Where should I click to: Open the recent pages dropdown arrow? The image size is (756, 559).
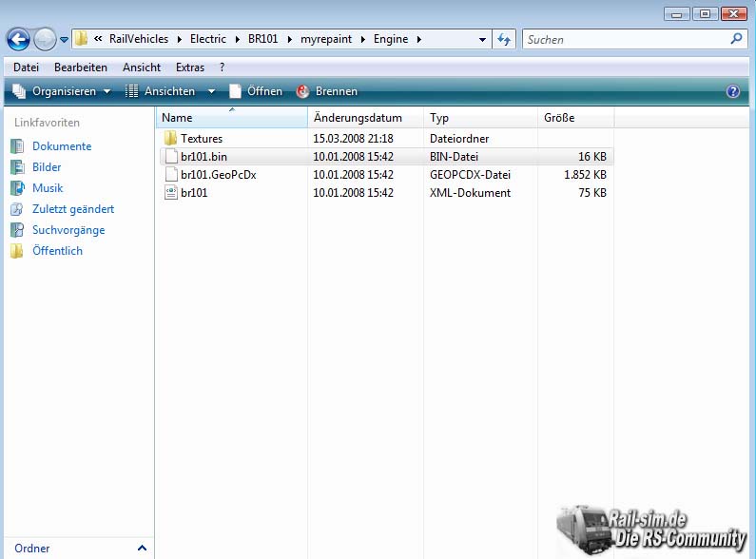click(64, 40)
